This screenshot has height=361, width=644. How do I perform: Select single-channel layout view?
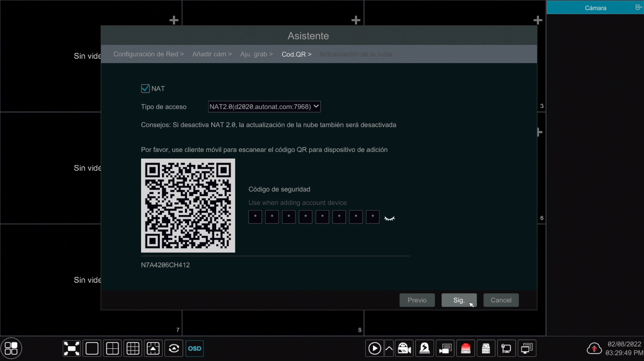pyautogui.click(x=92, y=348)
